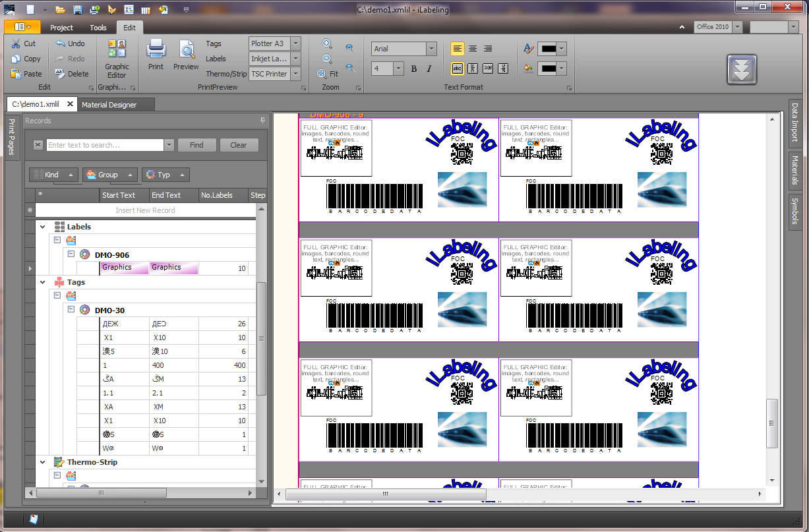809x532 pixels.
Task: Click the zoom in magnifier icon
Action: tap(327, 44)
